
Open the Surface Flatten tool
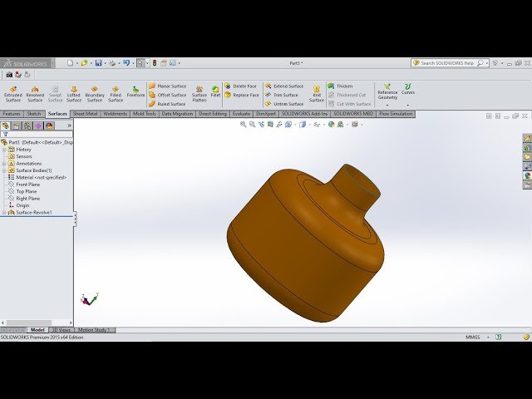coord(199,94)
